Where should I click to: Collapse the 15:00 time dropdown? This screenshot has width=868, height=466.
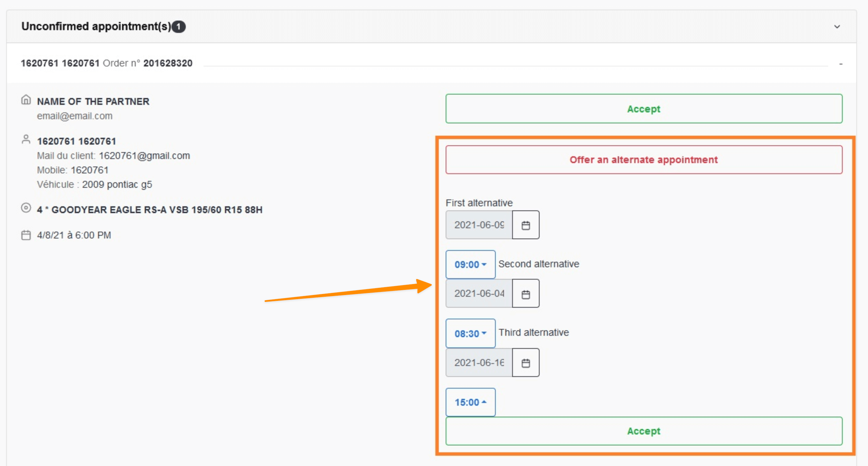pos(470,402)
